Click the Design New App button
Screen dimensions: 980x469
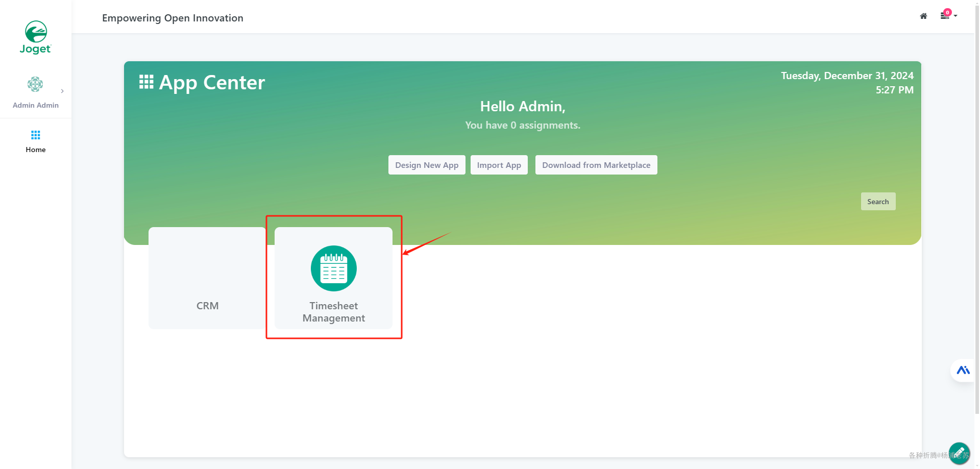427,165
